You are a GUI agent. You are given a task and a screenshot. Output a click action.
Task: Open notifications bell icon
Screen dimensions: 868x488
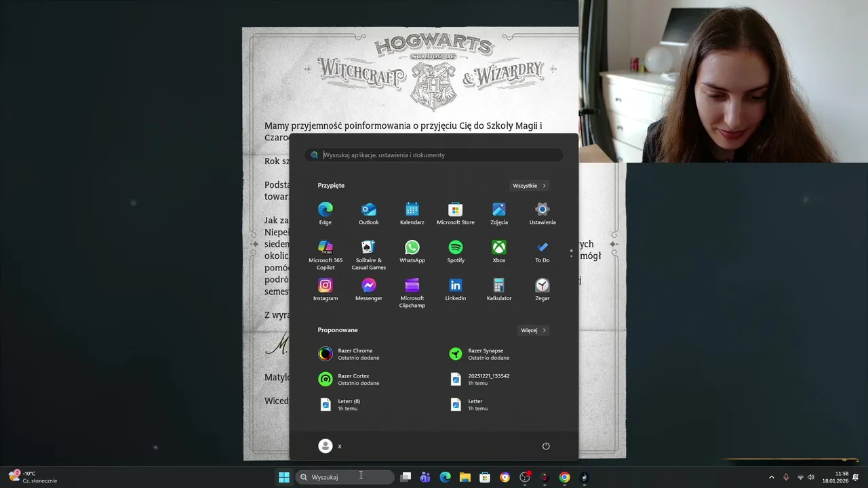[x=856, y=477]
